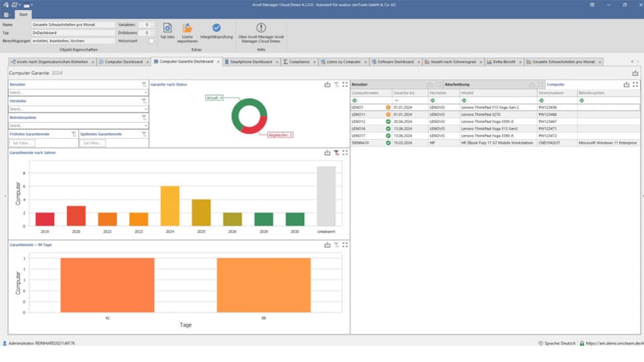Image resolution: width=644 pixels, height=362 pixels.
Task: Click the first quick access toolbar icon
Action: click(6, 5)
